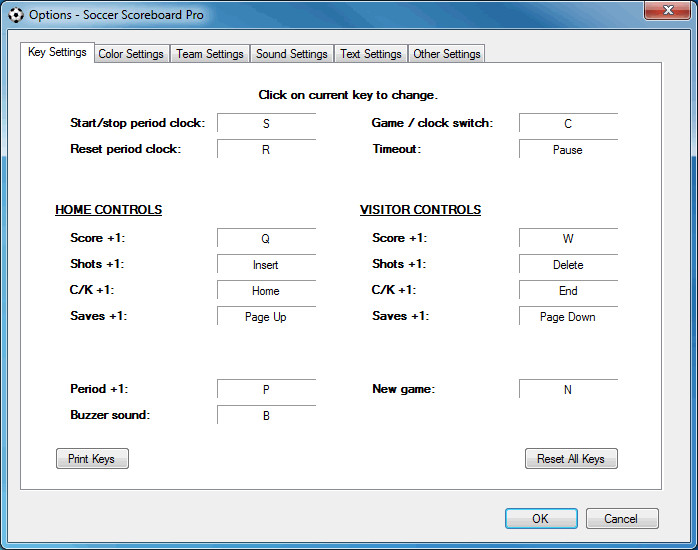
Task: Switch to the Color Settings tab
Action: 131,54
